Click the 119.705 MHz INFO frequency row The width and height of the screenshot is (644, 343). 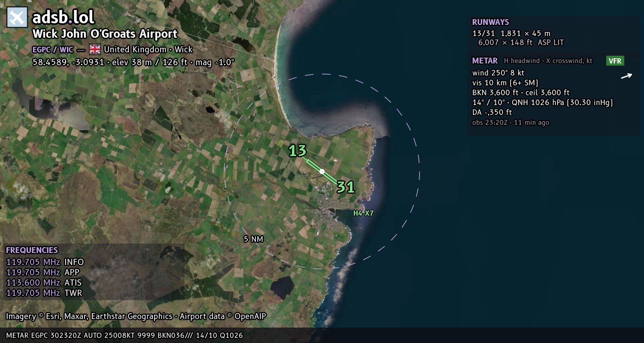45,262
